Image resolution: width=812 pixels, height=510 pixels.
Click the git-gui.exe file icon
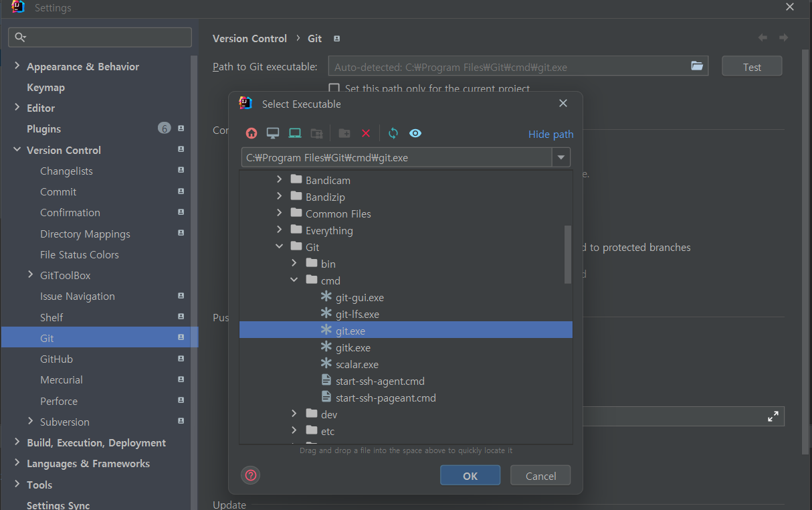click(326, 297)
